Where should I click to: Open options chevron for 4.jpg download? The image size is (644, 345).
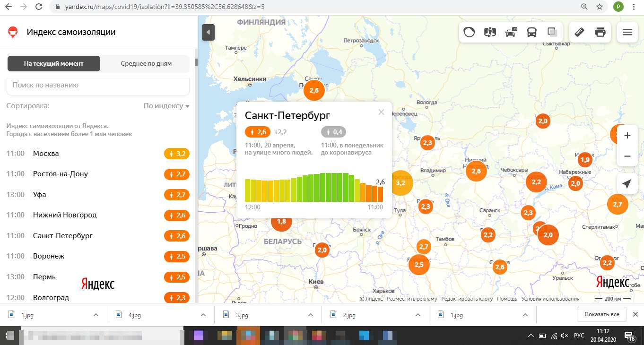[204, 315]
